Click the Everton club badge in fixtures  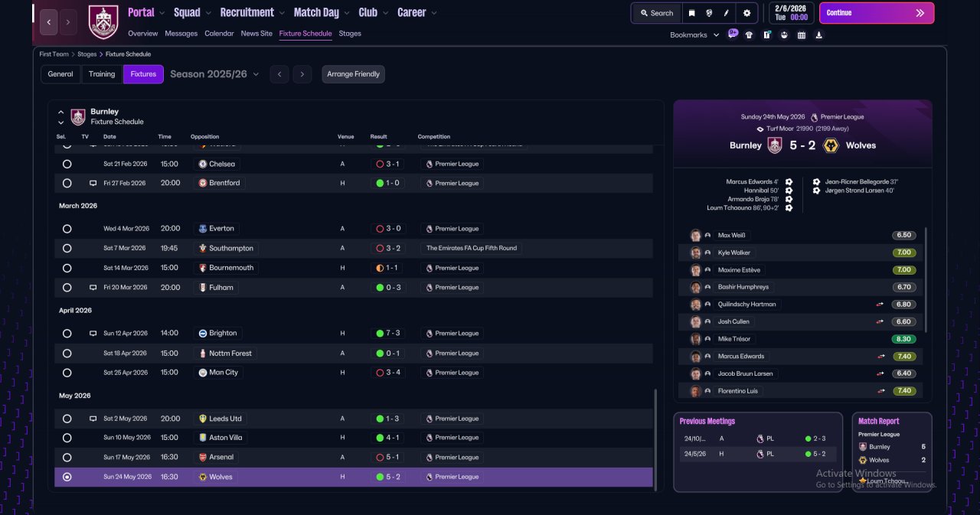pos(202,228)
